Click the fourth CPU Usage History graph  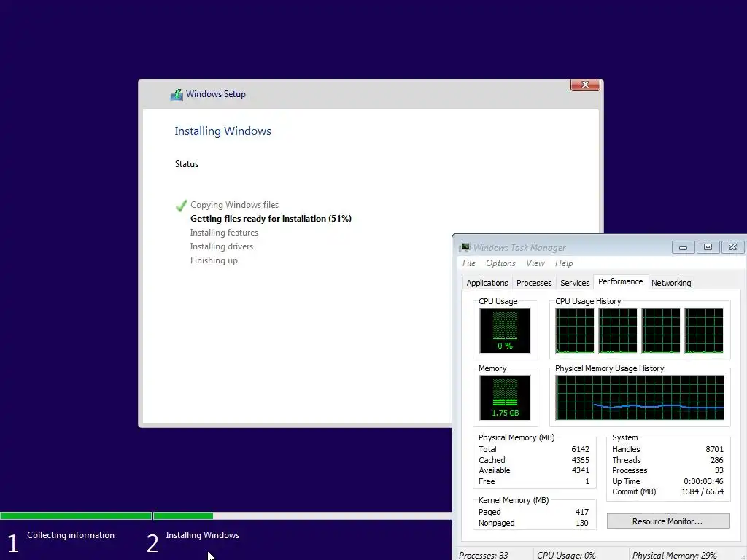pos(704,330)
